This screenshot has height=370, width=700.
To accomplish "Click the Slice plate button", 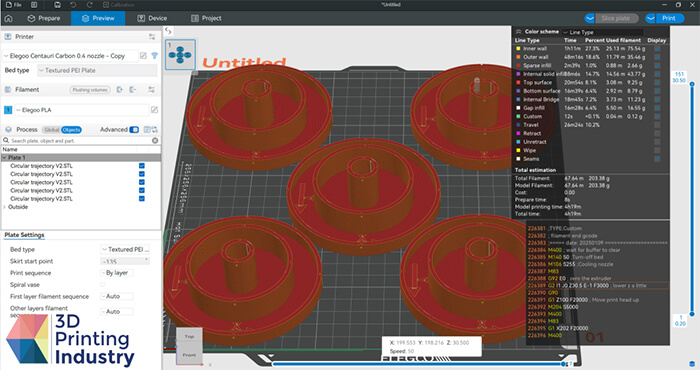I will coord(616,18).
